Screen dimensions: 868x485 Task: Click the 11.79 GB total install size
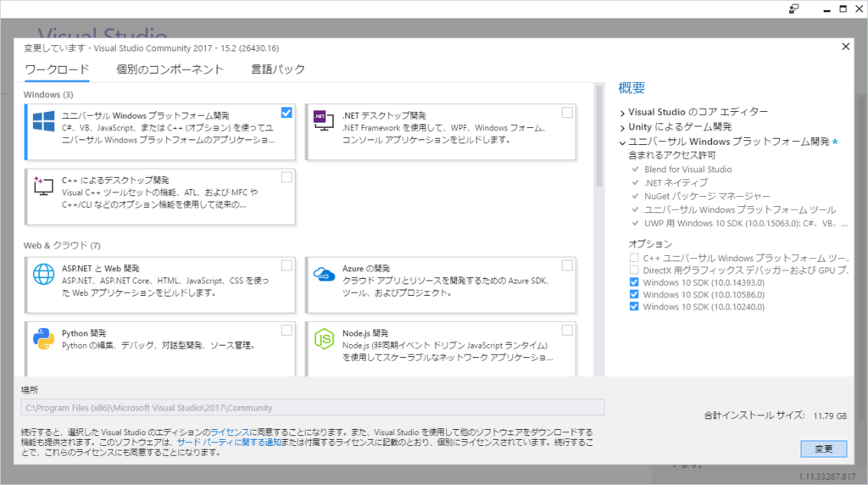830,415
